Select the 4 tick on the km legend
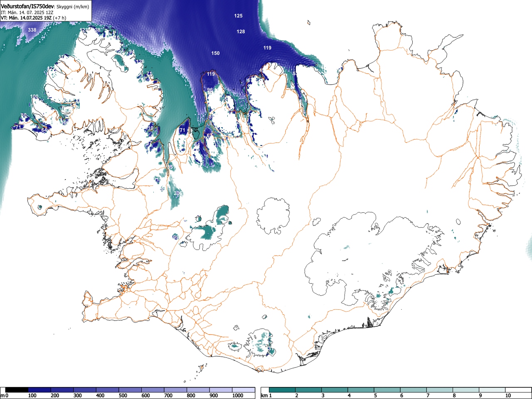The height and width of the screenshot is (399, 532). click(349, 396)
